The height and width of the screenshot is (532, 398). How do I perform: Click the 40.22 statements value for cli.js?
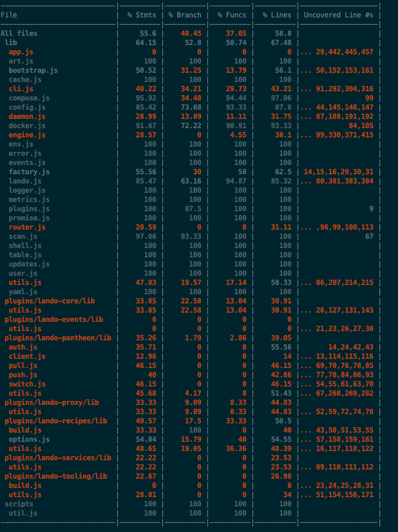(x=146, y=89)
